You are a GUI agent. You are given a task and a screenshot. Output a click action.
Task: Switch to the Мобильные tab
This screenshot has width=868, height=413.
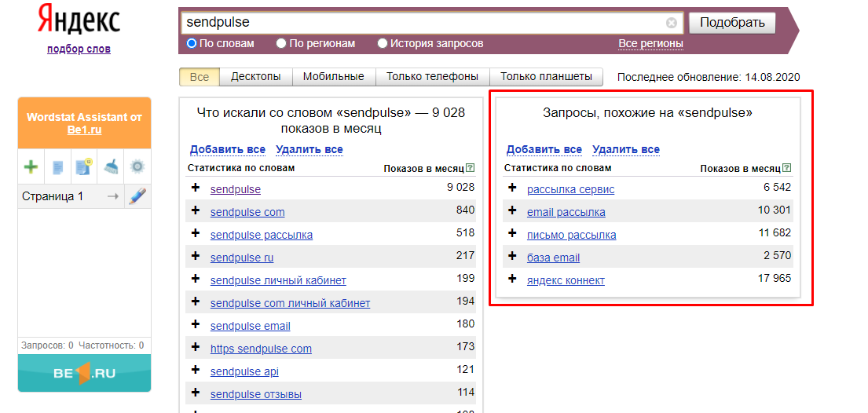coord(334,77)
